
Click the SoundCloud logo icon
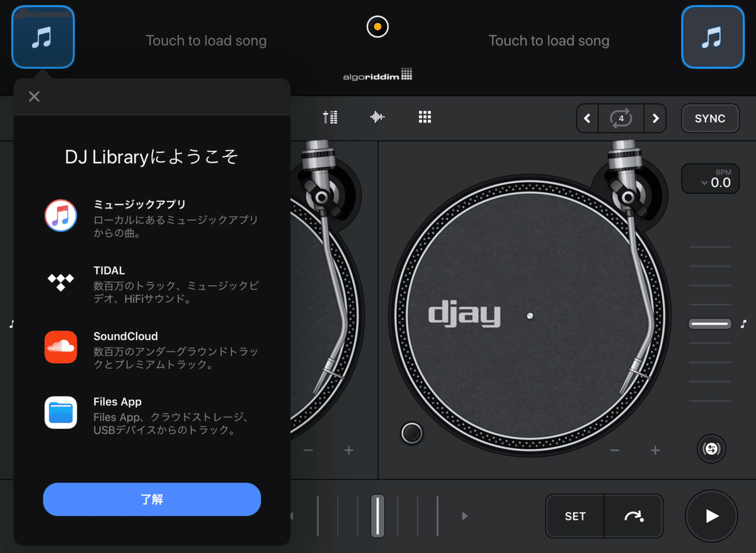tap(60, 347)
